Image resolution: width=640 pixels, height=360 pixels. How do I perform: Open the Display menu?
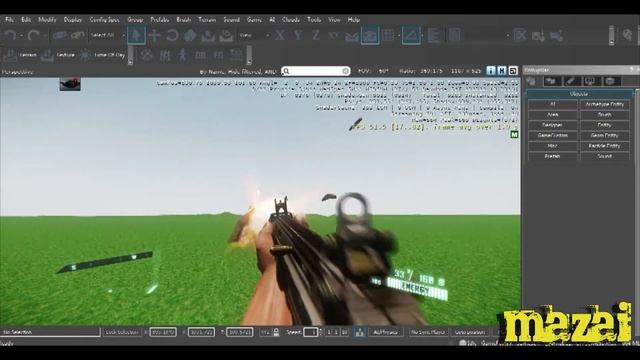[x=73, y=20]
